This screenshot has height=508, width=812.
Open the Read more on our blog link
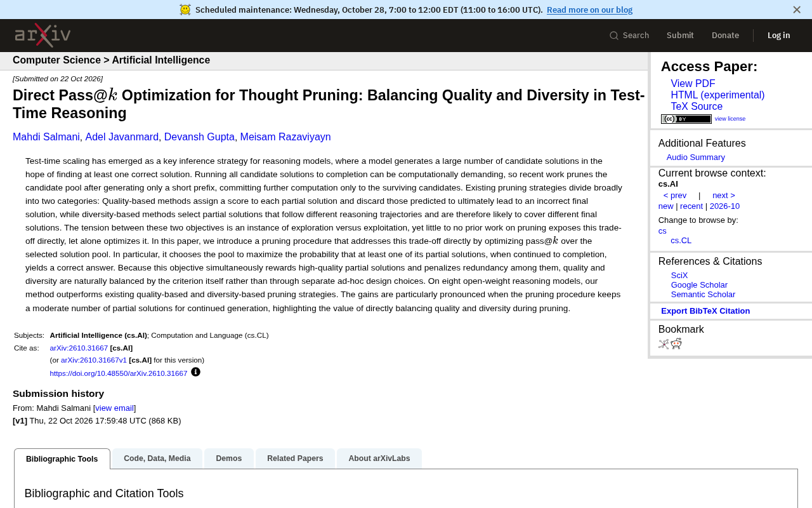click(589, 10)
